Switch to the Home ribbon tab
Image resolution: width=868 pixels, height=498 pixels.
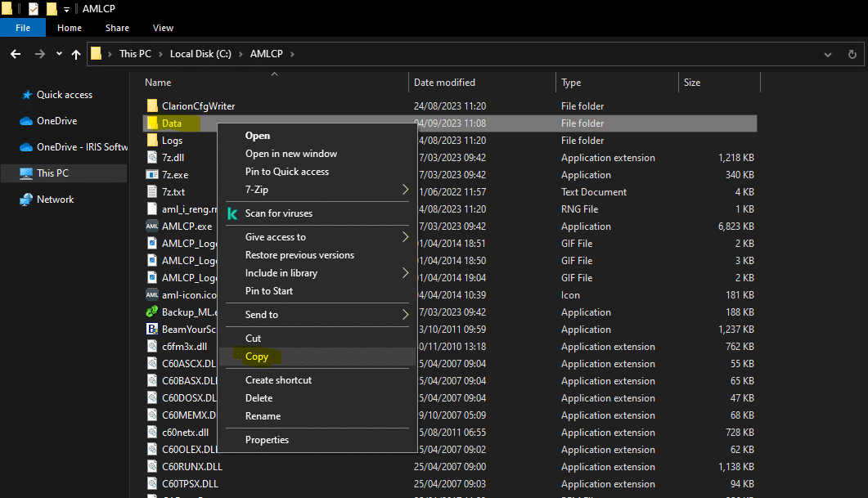tap(70, 28)
